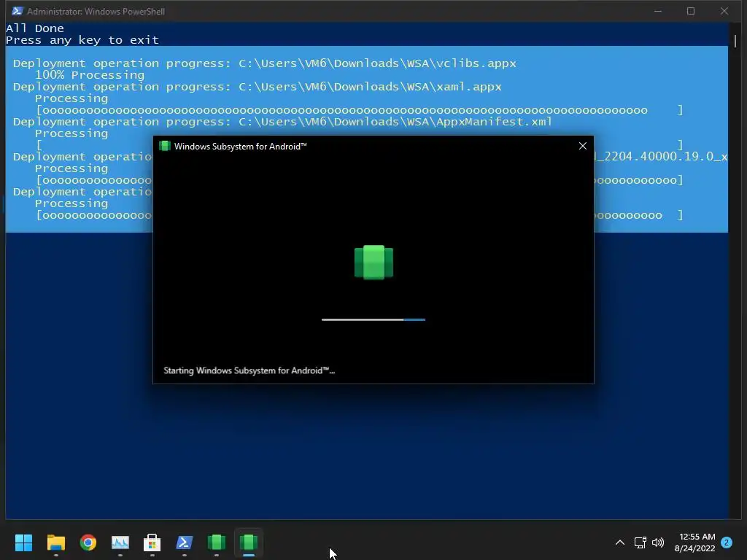747x560 pixels.
Task: Click active Windows Subsystem for Android taskbar icon
Action: [249, 542]
